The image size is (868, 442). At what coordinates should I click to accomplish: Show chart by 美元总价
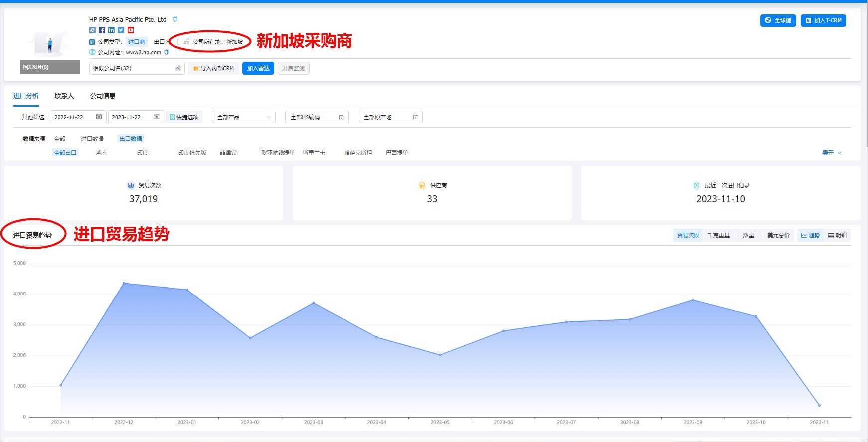pyautogui.click(x=778, y=235)
